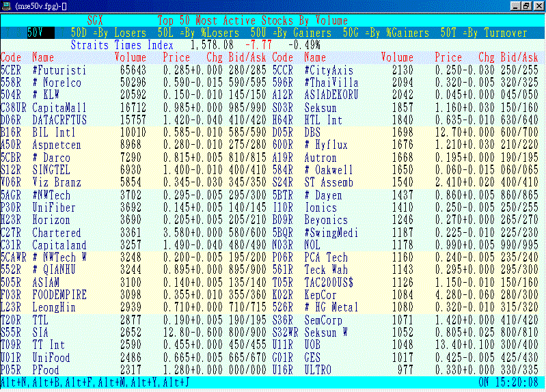This screenshot has width=546, height=392.
Task: Click the Horizon stock name
Action: coord(51,220)
